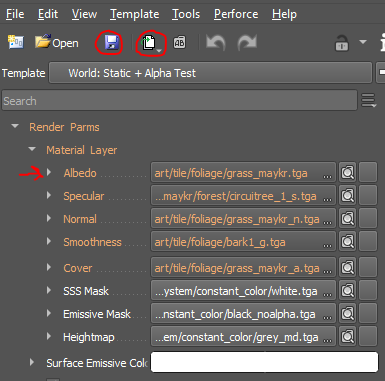This screenshot has height=381, width=385.
Task: Click the Save floppy disk icon
Action: pyautogui.click(x=112, y=43)
